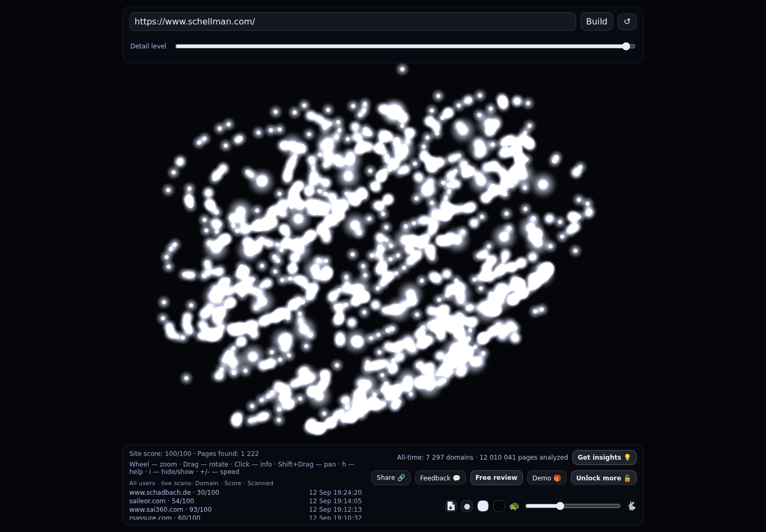Adjust the speed slider between turtle and rabbit
The image size is (766, 532).
[x=573, y=506]
